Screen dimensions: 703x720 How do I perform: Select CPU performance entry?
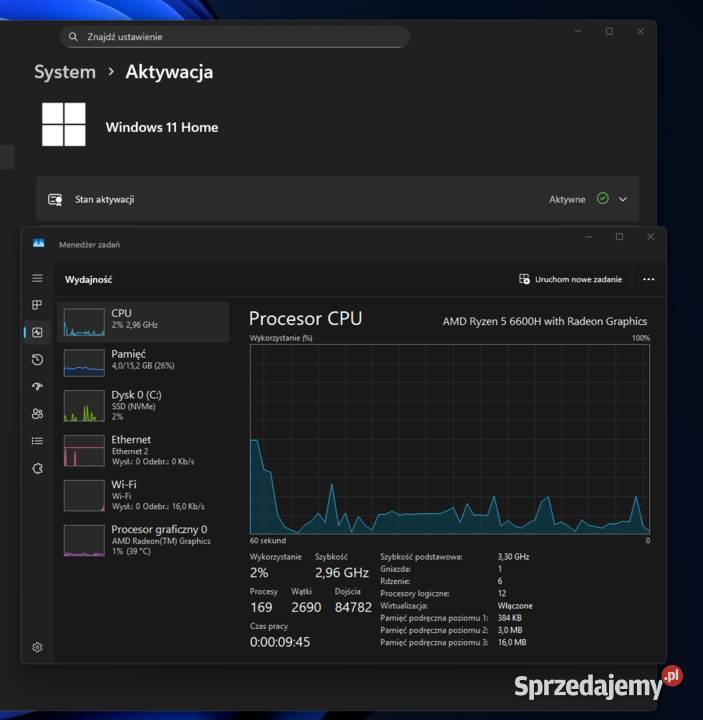[x=143, y=322]
